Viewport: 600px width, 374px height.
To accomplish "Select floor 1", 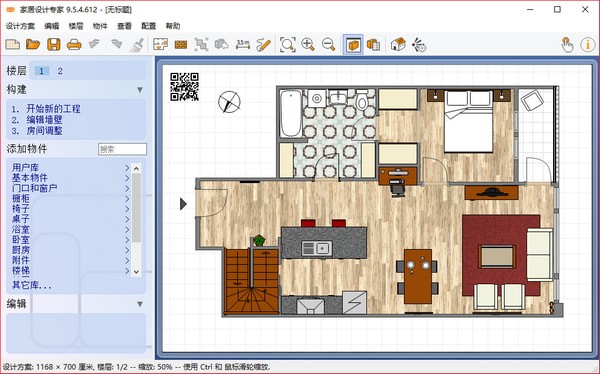I will click(41, 71).
